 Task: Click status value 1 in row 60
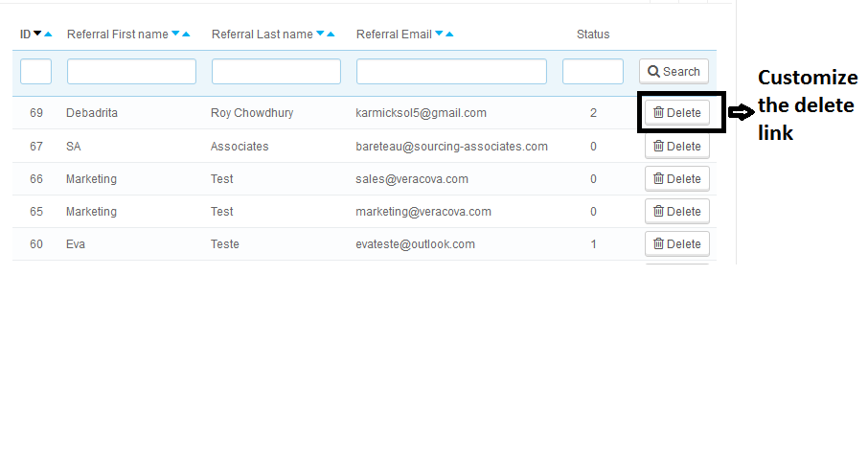pos(593,244)
